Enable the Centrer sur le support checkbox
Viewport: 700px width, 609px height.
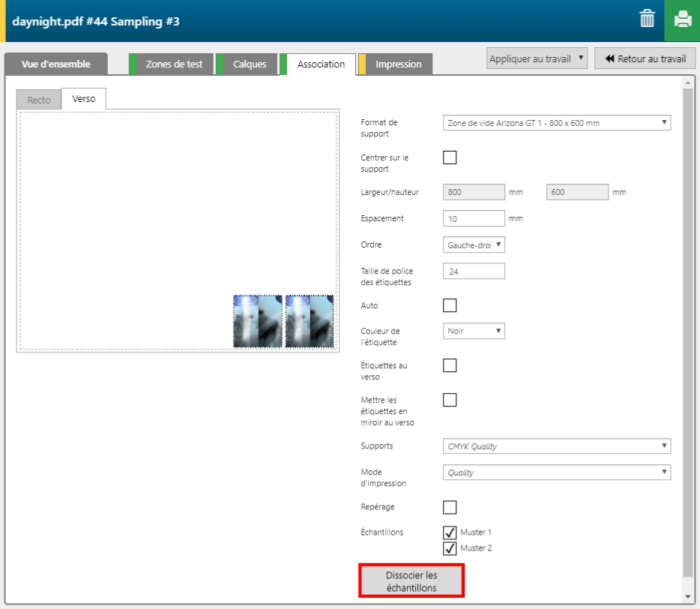coord(450,157)
